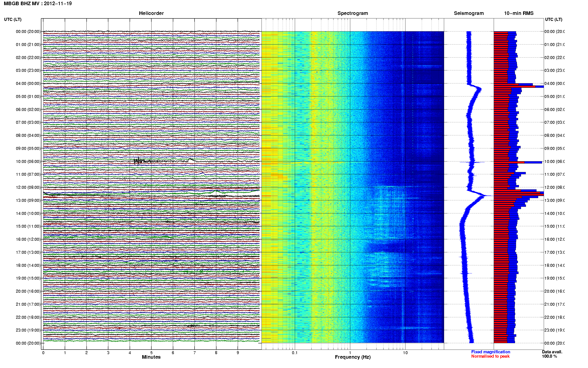Screen dimensions: 588x368
Task: Click the right 'UTC (LT)' axis label
Action: point(553,19)
